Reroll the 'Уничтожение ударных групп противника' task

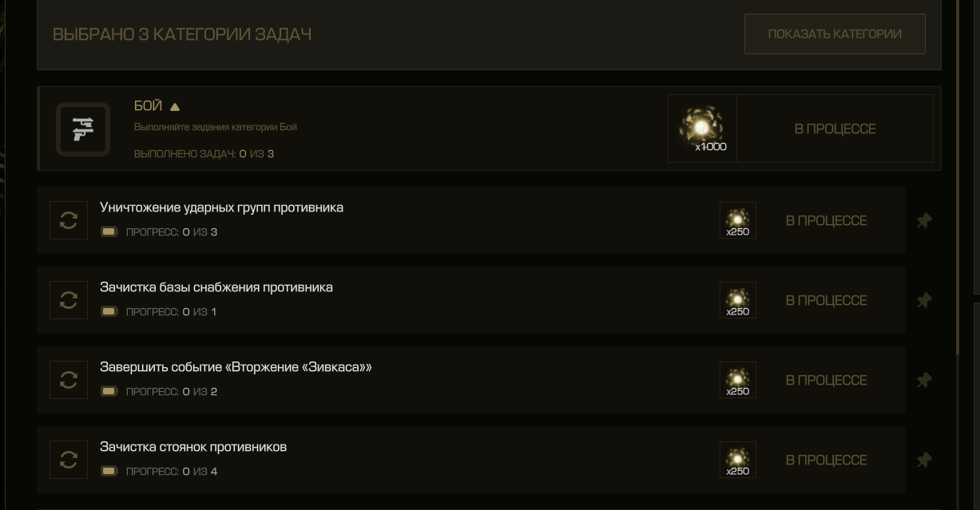pyautogui.click(x=69, y=220)
